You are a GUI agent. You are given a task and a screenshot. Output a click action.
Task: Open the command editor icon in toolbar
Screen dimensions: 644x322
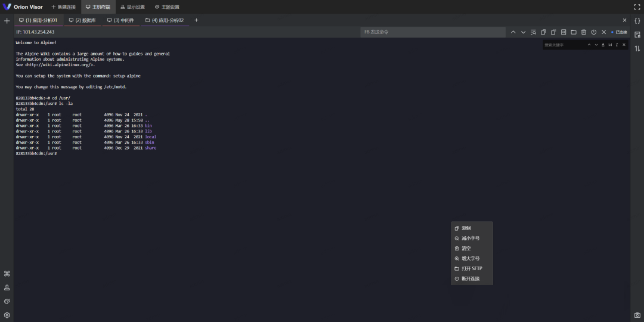pyautogui.click(x=563, y=32)
